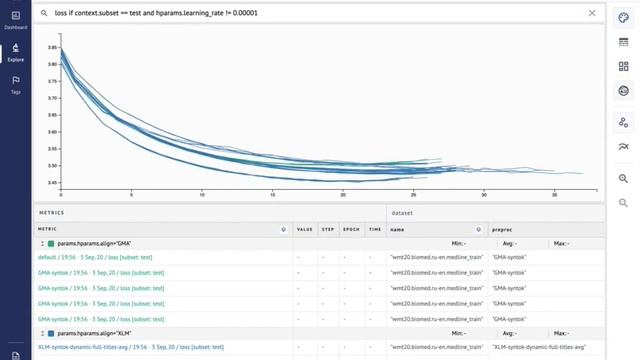Open the color palette grouping control
This screenshot has width=640, height=360.
(x=623, y=18)
